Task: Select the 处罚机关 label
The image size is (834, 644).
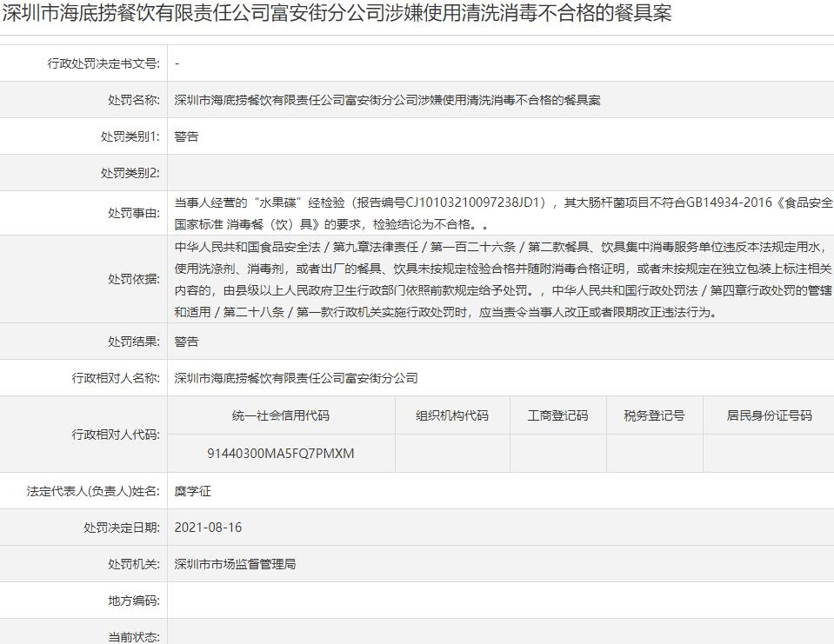Action: 134,564
